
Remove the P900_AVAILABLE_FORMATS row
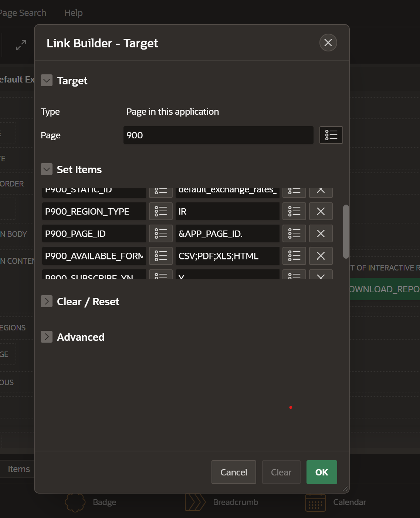pyautogui.click(x=321, y=256)
